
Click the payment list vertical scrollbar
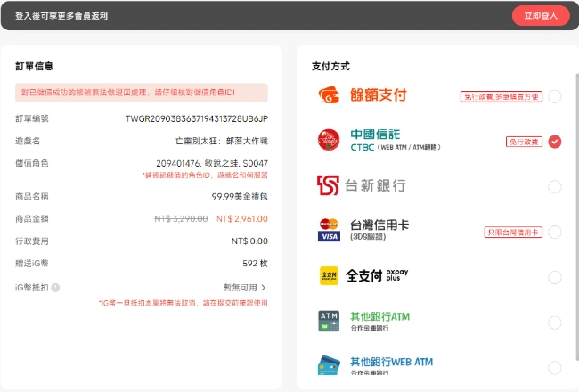pyautogui.click(x=577, y=216)
